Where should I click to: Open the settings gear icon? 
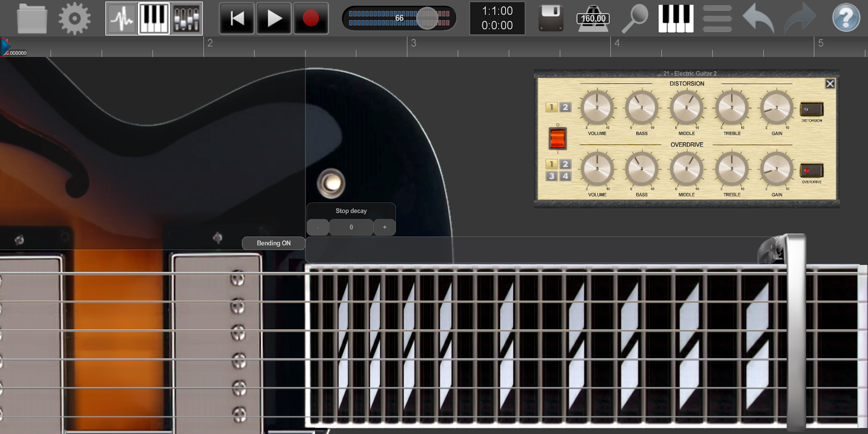74,18
